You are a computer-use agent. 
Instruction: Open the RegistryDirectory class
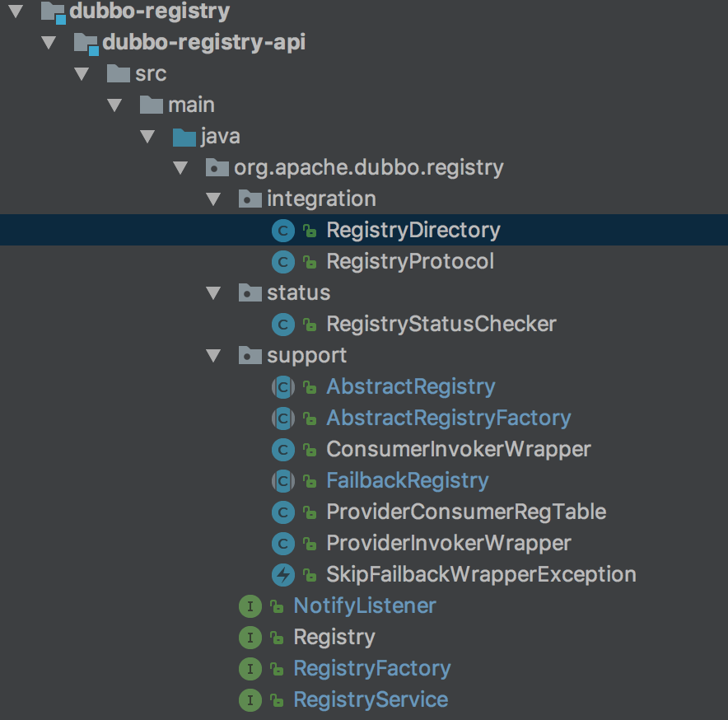coord(413,231)
